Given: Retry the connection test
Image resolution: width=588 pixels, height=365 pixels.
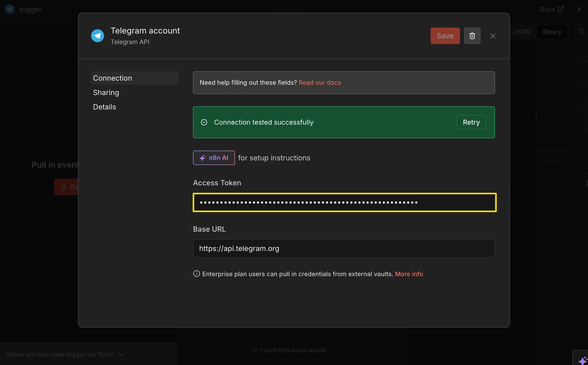Looking at the screenshot, I should click(x=471, y=122).
